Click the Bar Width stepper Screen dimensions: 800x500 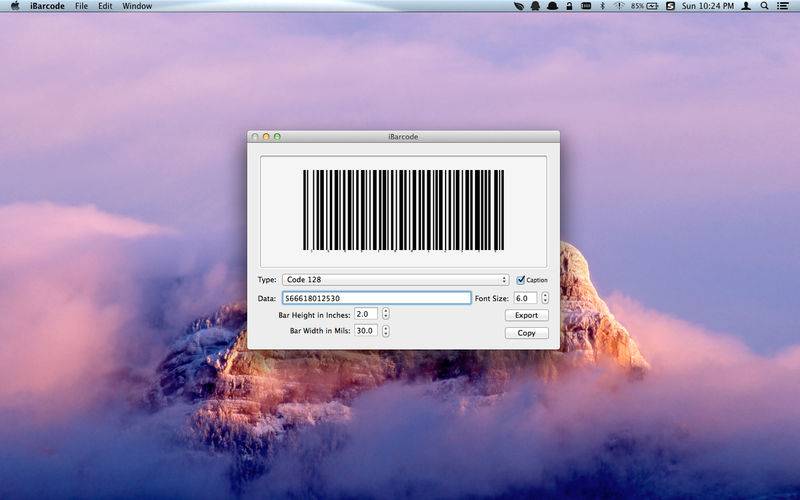click(x=386, y=331)
